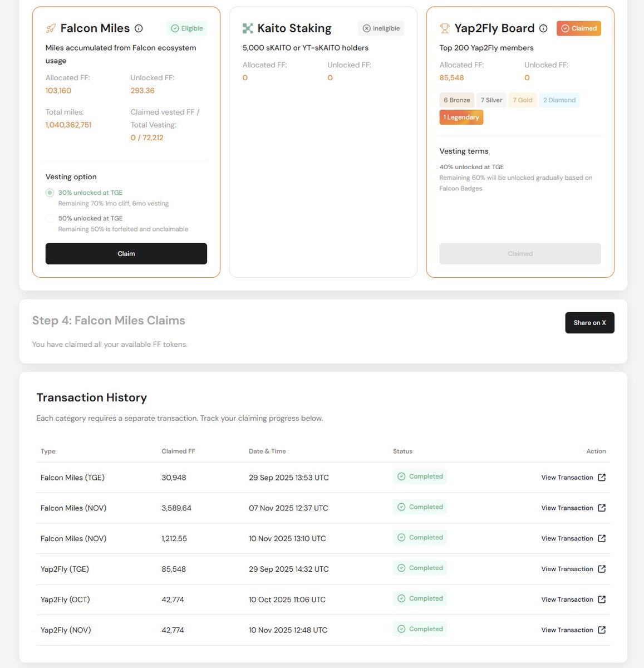Viewport: 644px width, 668px height.
Task: Click the Yap2Fly (OCT) type cell
Action: 65,600
